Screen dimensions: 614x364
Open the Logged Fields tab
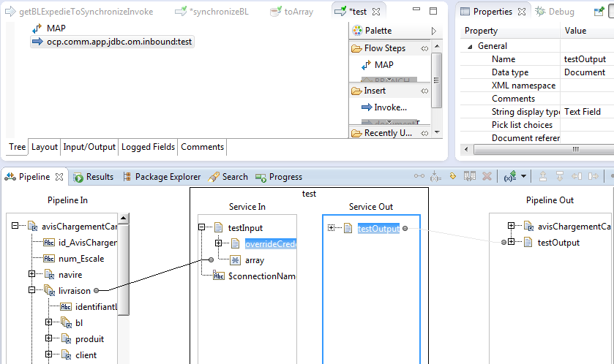148,147
